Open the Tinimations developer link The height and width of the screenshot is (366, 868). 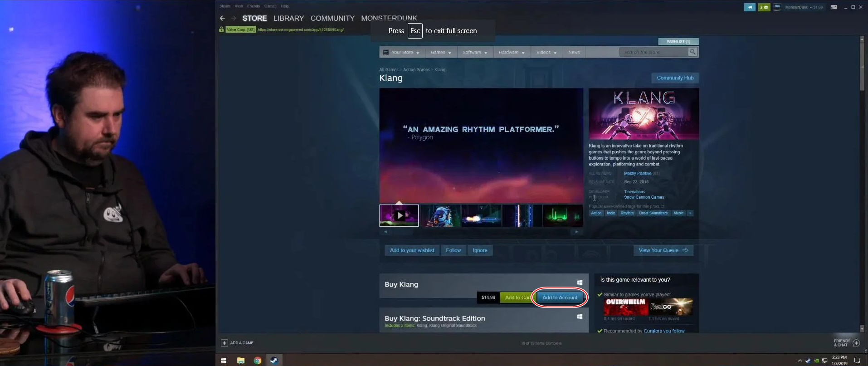click(x=634, y=192)
